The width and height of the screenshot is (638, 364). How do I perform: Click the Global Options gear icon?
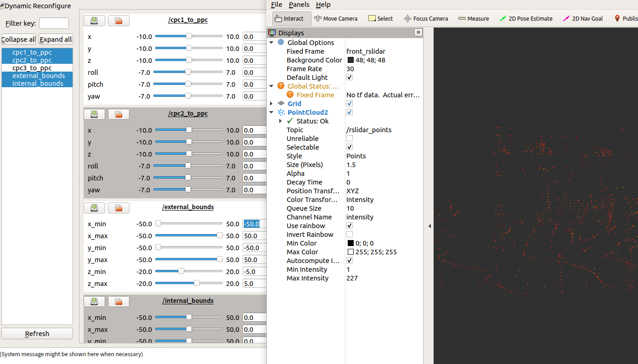pyautogui.click(x=281, y=42)
